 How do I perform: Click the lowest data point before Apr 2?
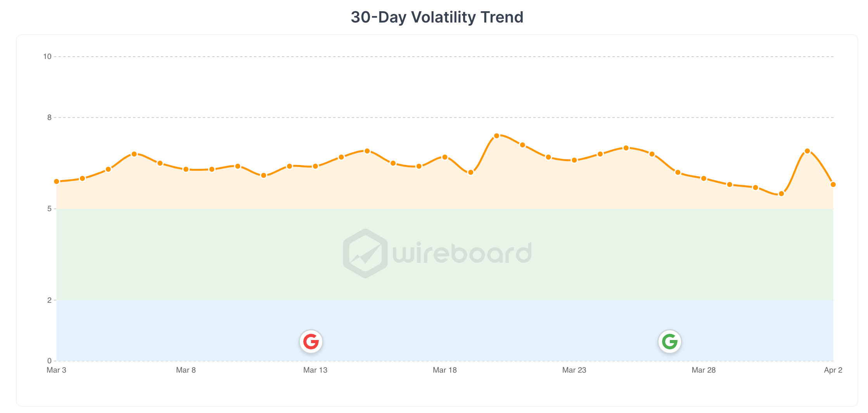[782, 194]
